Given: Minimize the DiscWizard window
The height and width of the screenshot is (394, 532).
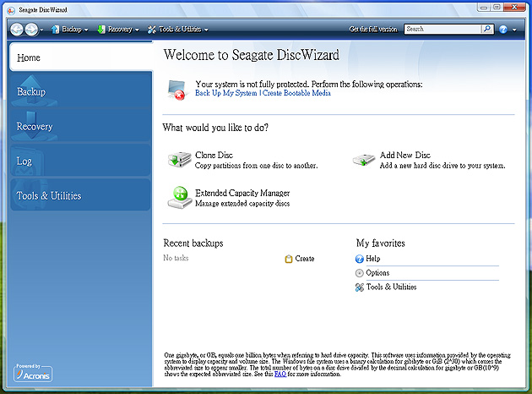Looking at the screenshot, I should tap(484, 7).
